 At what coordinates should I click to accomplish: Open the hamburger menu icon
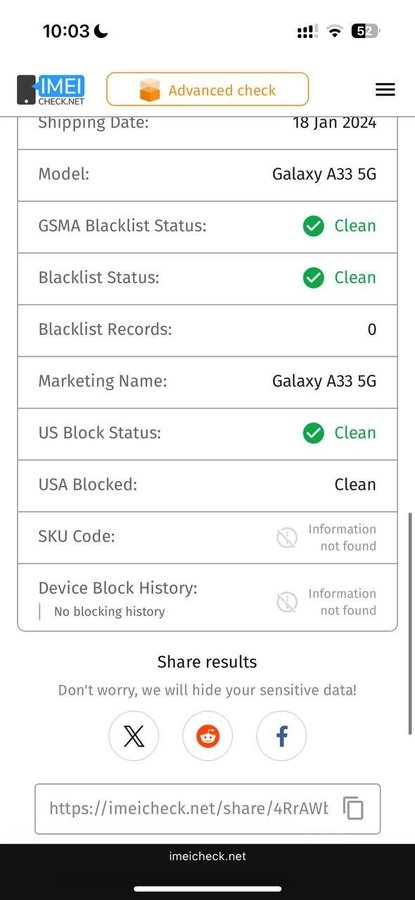pyautogui.click(x=385, y=90)
